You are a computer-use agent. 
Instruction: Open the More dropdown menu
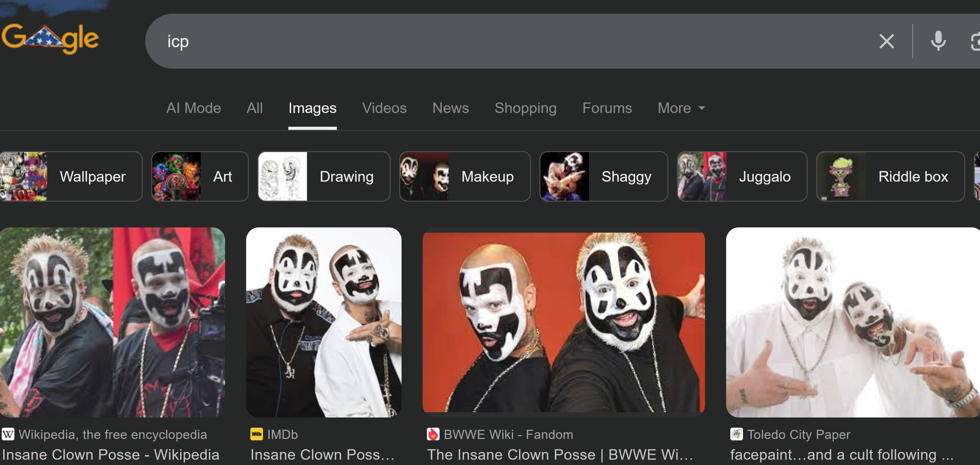[x=681, y=108]
